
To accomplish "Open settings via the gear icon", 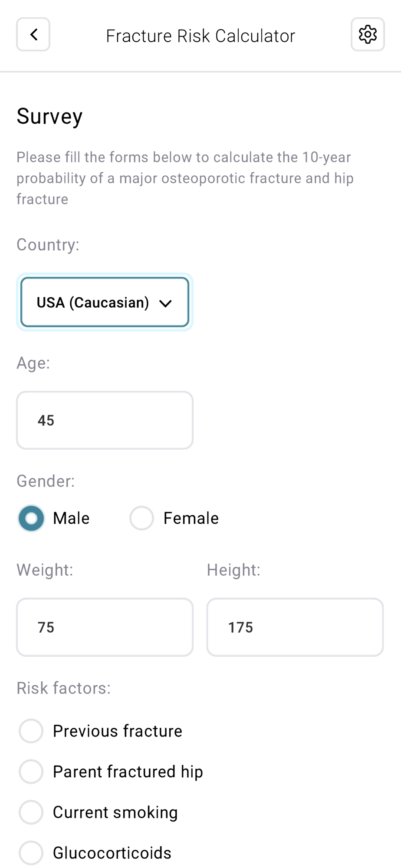I will (368, 35).
